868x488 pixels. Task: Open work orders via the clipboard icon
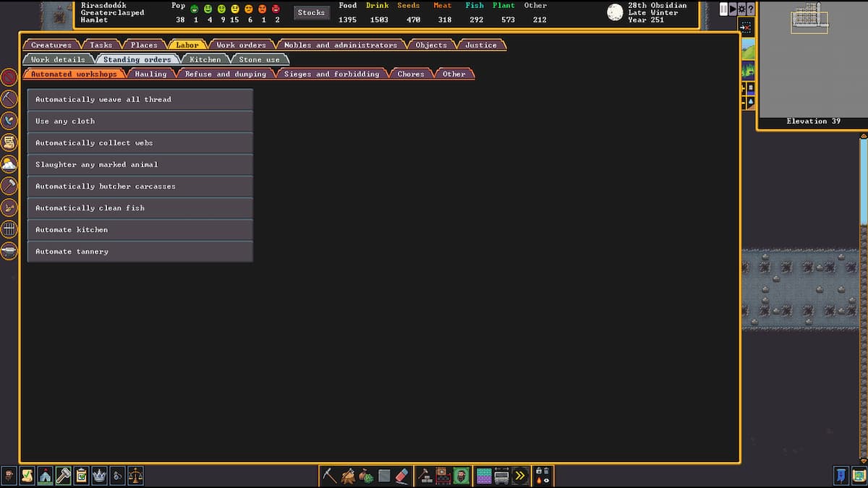(80, 476)
